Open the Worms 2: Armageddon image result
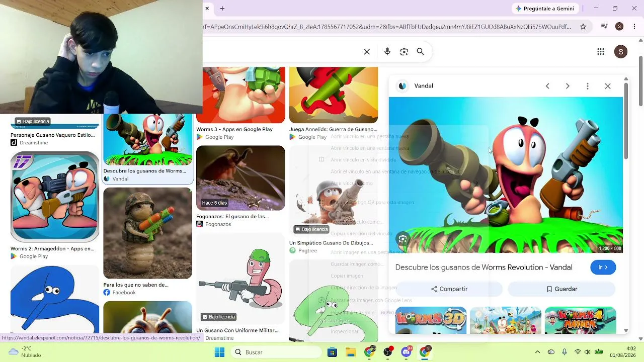The width and height of the screenshot is (644, 362). point(55,197)
